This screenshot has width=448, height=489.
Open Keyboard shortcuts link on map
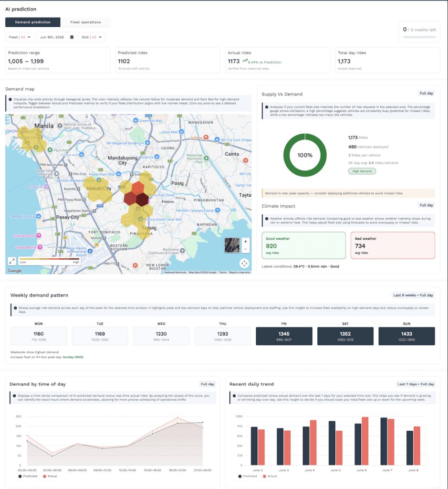click(175, 272)
